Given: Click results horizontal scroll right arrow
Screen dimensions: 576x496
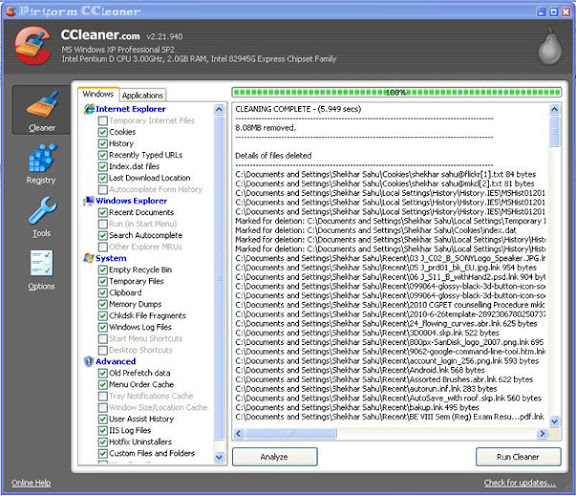Looking at the screenshot, I should tap(542, 434).
